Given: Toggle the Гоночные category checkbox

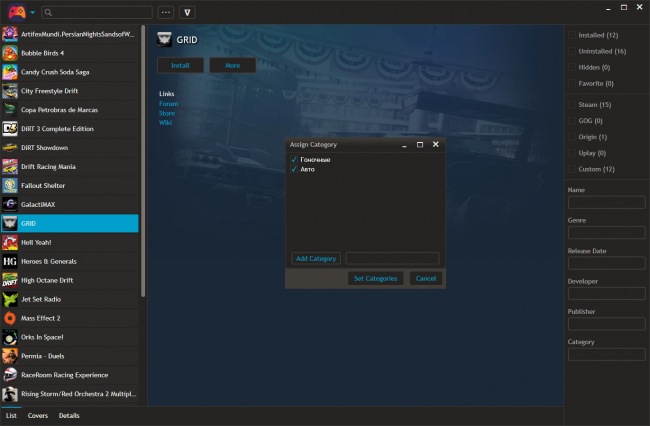Looking at the screenshot, I should [x=294, y=160].
